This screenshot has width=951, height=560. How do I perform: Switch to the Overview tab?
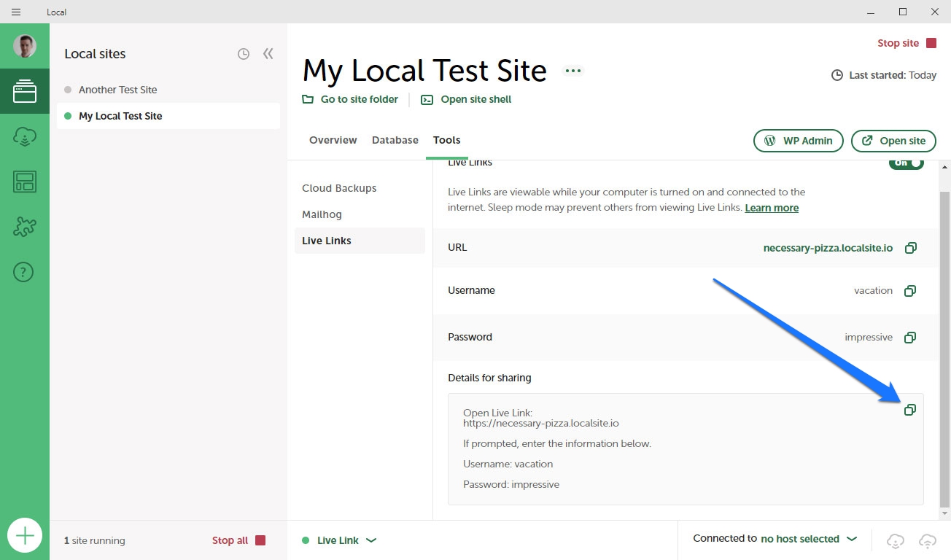click(333, 140)
